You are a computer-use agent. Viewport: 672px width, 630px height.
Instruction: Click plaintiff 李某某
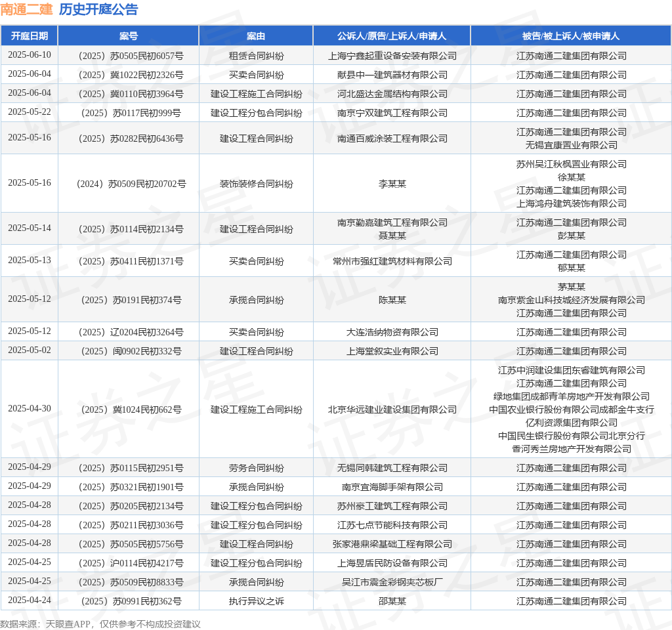coord(392,184)
